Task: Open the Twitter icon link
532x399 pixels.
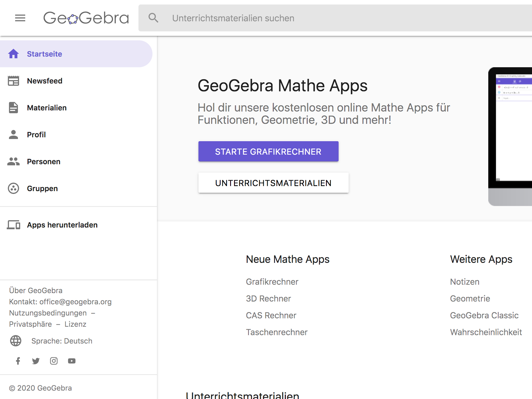Action: click(x=36, y=361)
